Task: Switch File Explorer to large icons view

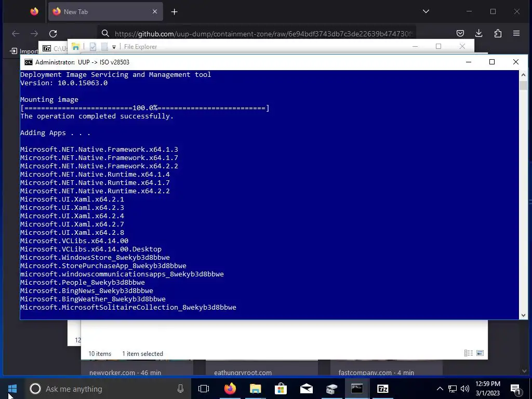Action: pos(480,353)
